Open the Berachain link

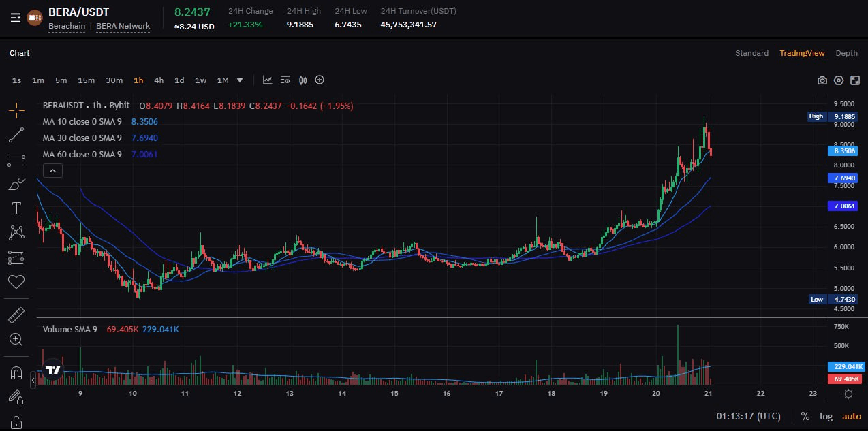click(67, 26)
